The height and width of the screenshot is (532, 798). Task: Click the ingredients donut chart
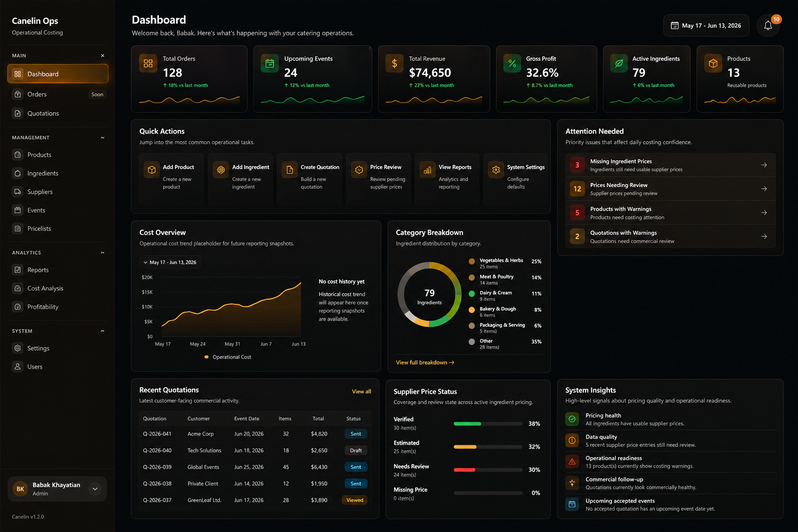coord(430,295)
